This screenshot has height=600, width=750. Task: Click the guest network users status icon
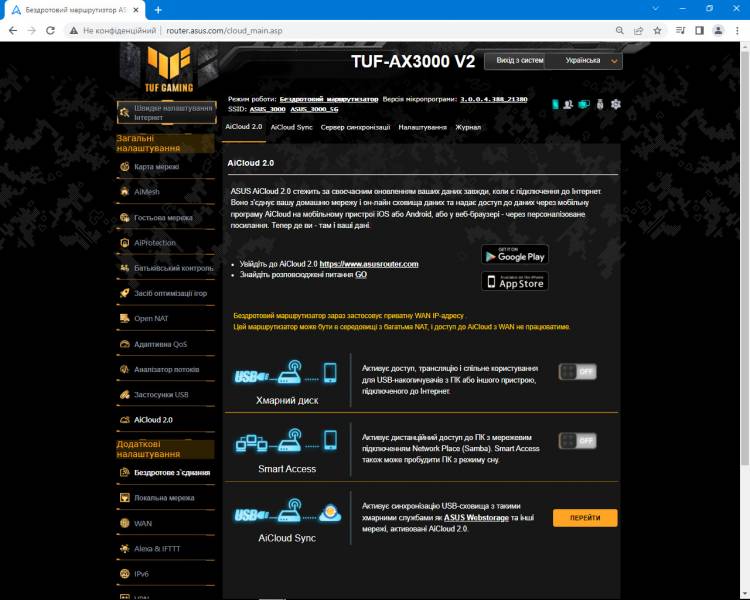coord(568,104)
